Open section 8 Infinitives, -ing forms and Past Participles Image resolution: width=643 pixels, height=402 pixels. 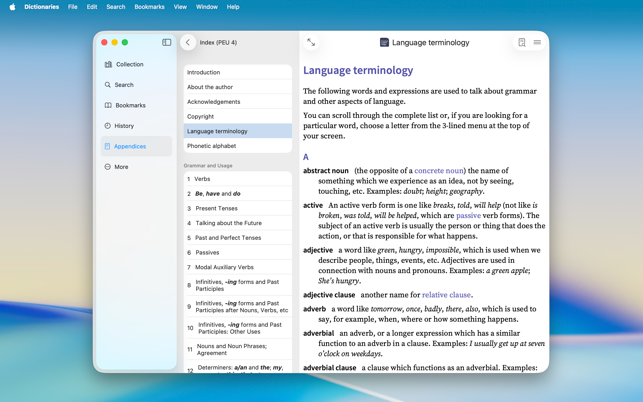coord(238,286)
